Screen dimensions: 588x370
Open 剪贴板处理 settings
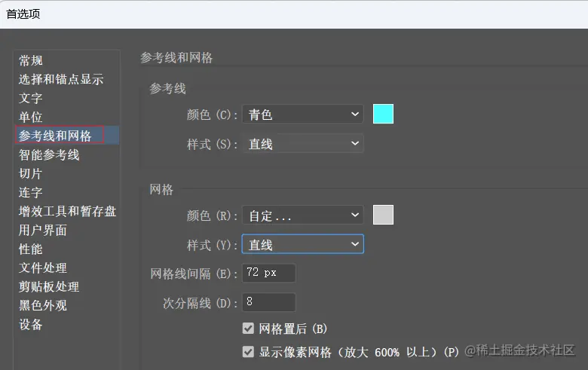click(49, 287)
